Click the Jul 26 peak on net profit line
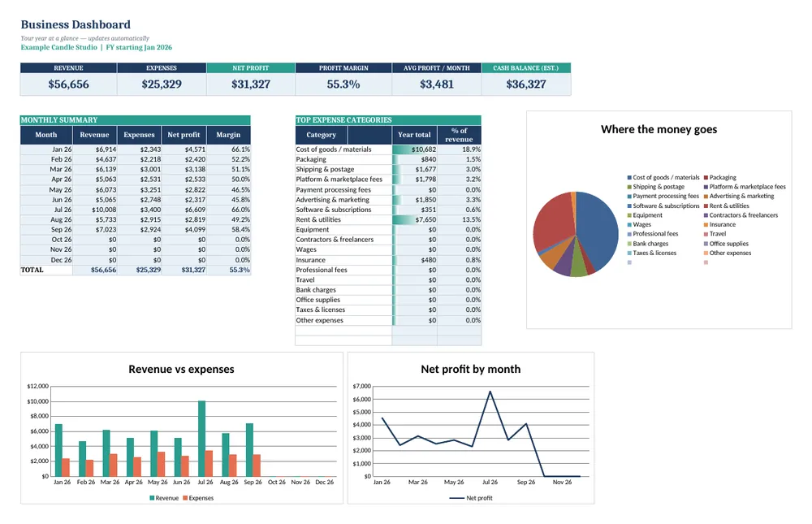Image resolution: width=812 pixels, height=524 pixels. (x=490, y=392)
